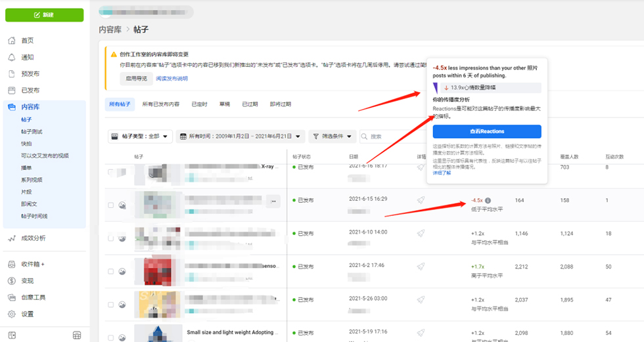Open 成效分析 insights chart icon

click(x=12, y=238)
